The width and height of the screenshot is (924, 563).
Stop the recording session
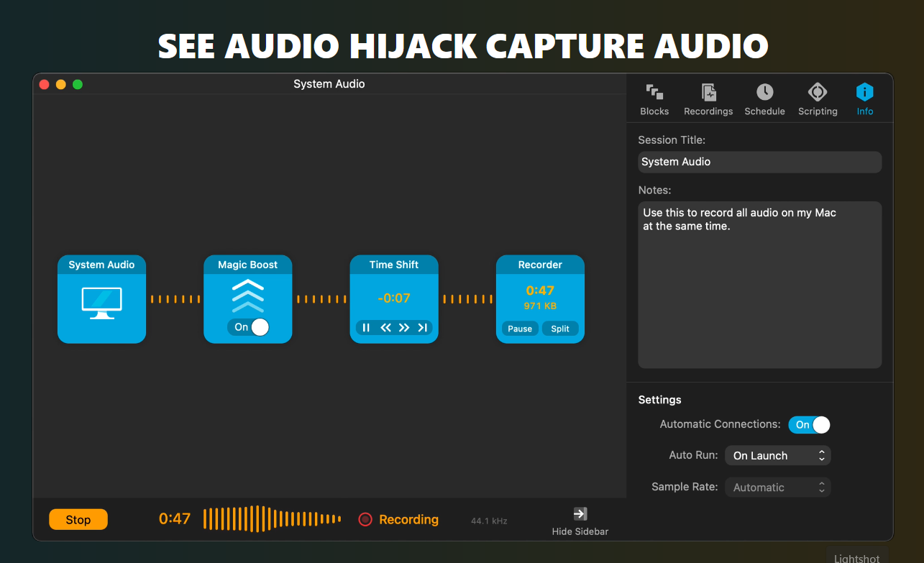point(78,519)
